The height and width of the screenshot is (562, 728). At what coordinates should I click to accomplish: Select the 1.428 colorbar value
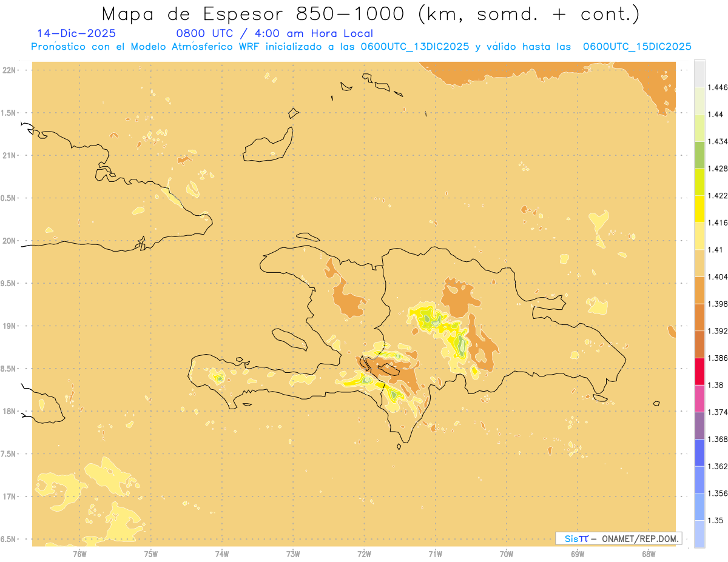(x=717, y=169)
